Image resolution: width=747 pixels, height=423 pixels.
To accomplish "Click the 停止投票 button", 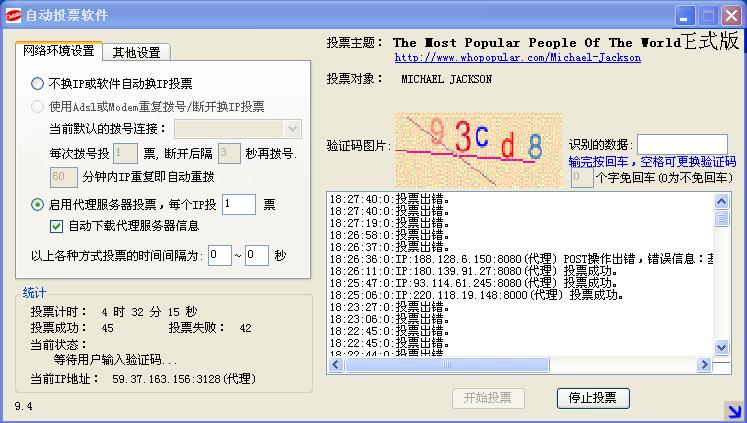I will point(593,398).
